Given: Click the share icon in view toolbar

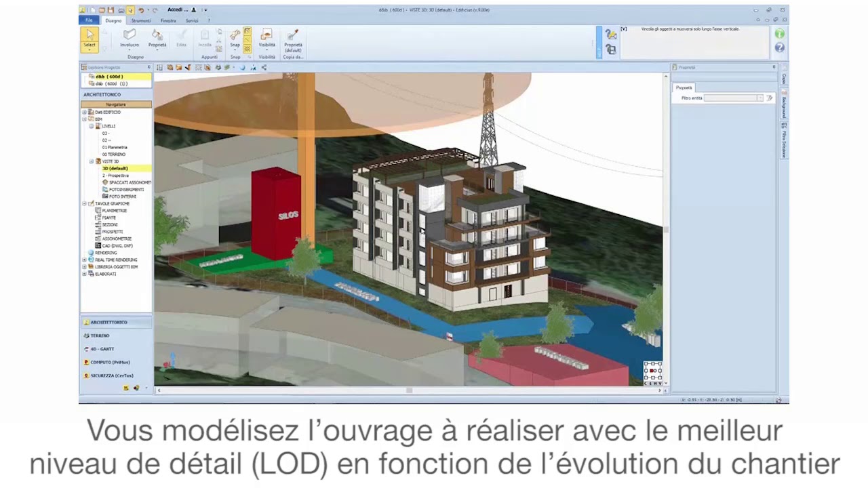Looking at the screenshot, I should pos(264,67).
